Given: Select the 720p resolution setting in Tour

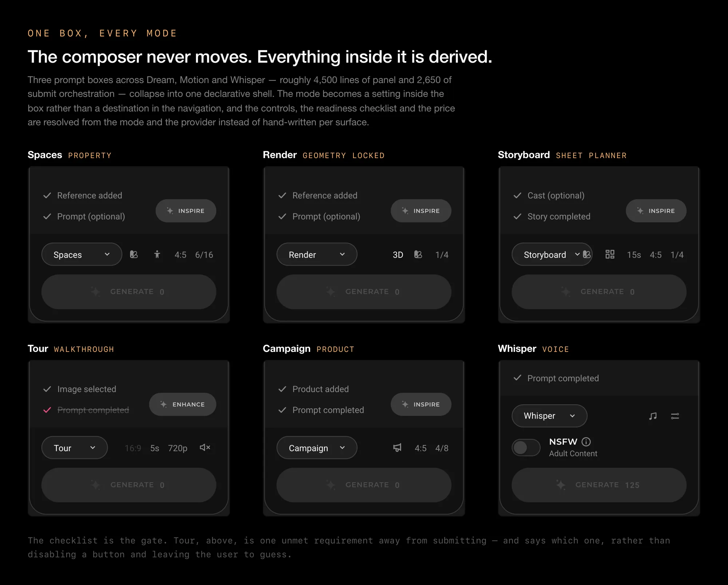Looking at the screenshot, I should click(178, 448).
